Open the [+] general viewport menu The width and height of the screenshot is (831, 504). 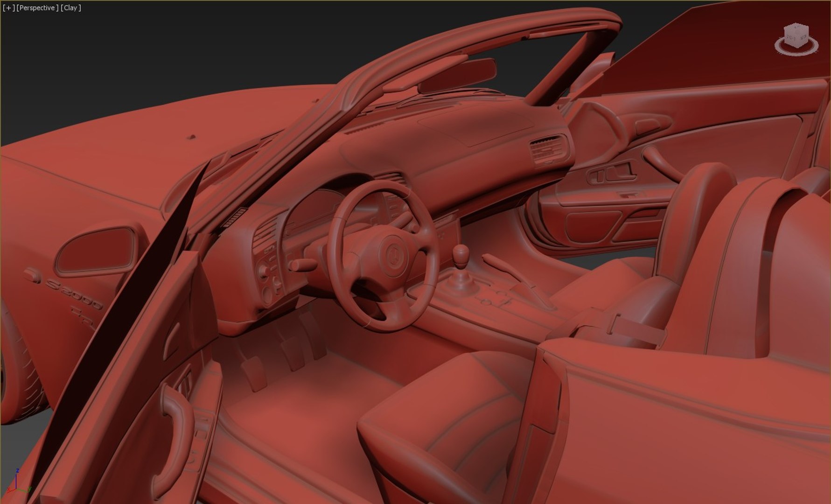8,8
